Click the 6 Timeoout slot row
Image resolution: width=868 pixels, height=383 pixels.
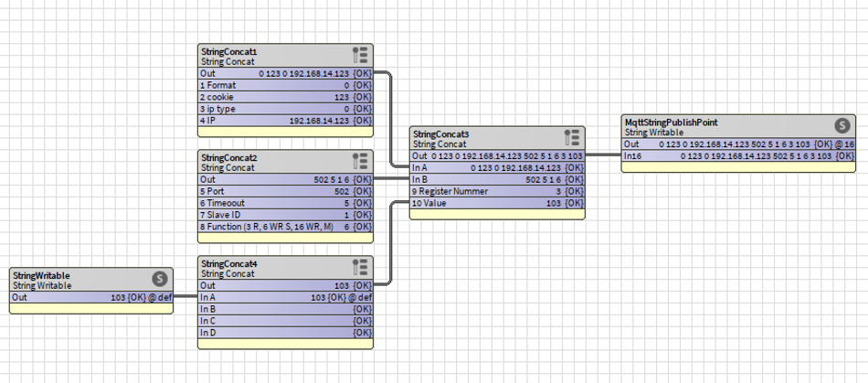pyautogui.click(x=286, y=203)
